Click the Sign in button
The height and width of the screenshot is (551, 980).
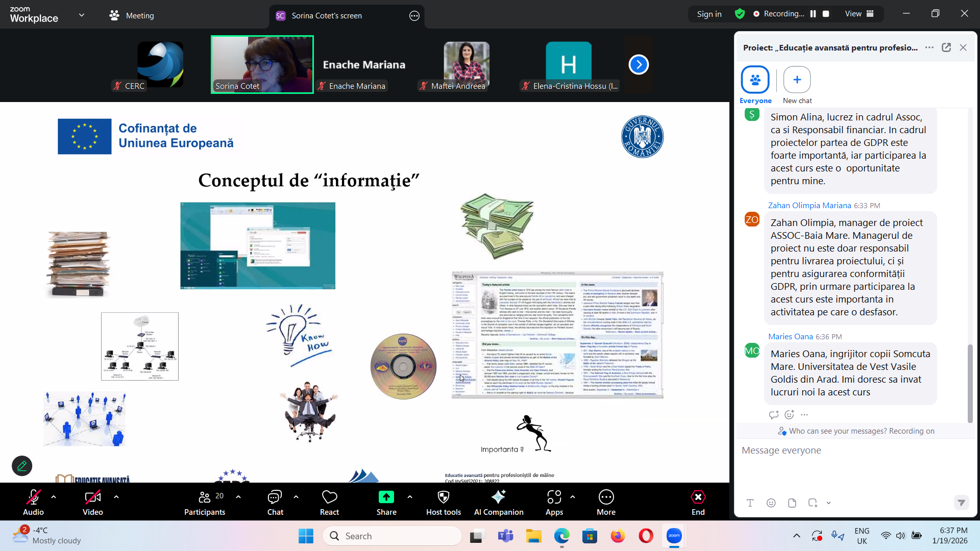(709, 14)
